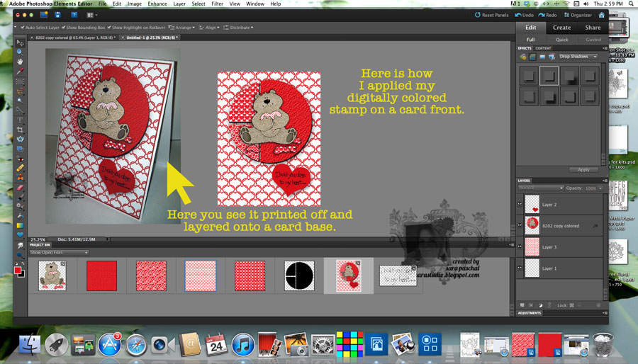Select the Move tool in toolbox
Image resolution: width=638 pixels, height=364 pixels.
[20, 42]
